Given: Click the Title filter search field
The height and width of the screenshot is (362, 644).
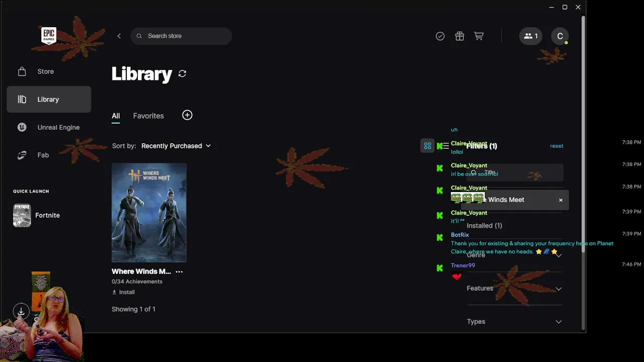Looking at the screenshot, I should pos(515,172).
